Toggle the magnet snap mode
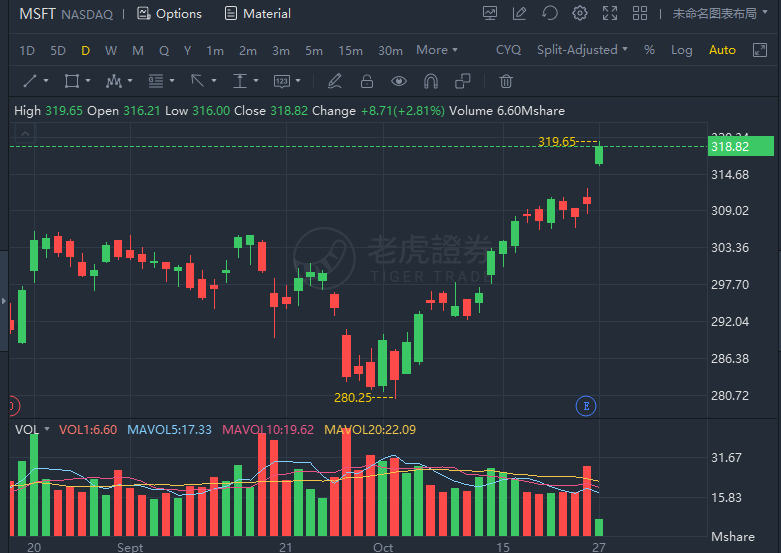 pos(431,81)
